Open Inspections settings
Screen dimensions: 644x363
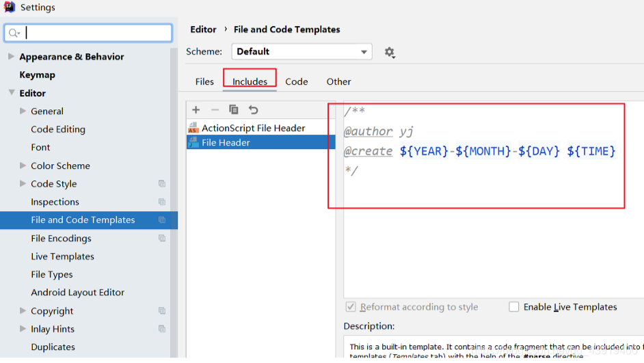[55, 202]
